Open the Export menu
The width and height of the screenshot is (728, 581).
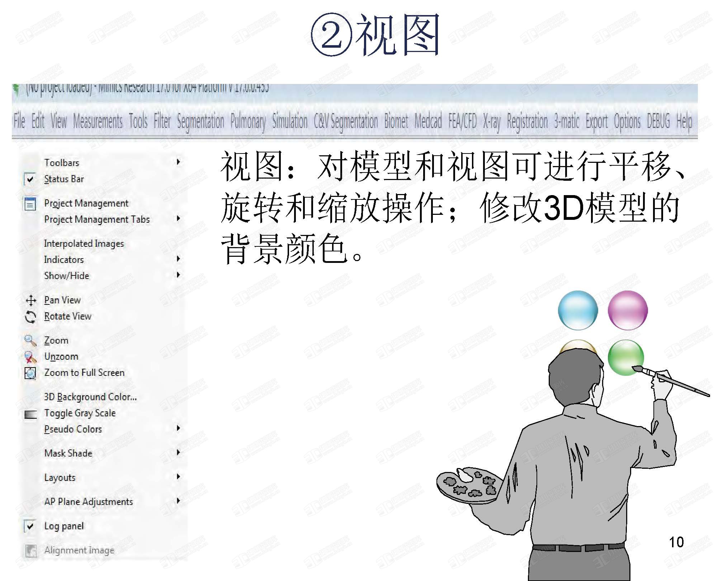[597, 122]
